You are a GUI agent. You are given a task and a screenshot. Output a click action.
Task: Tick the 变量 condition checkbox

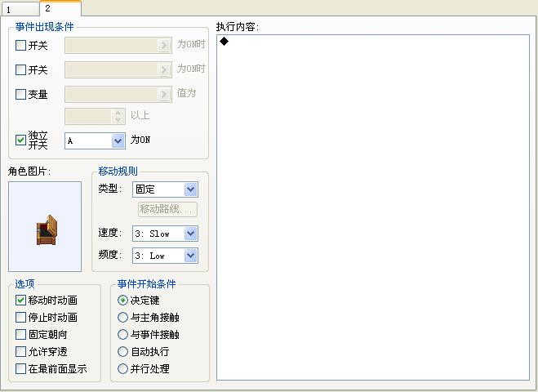click(x=20, y=94)
